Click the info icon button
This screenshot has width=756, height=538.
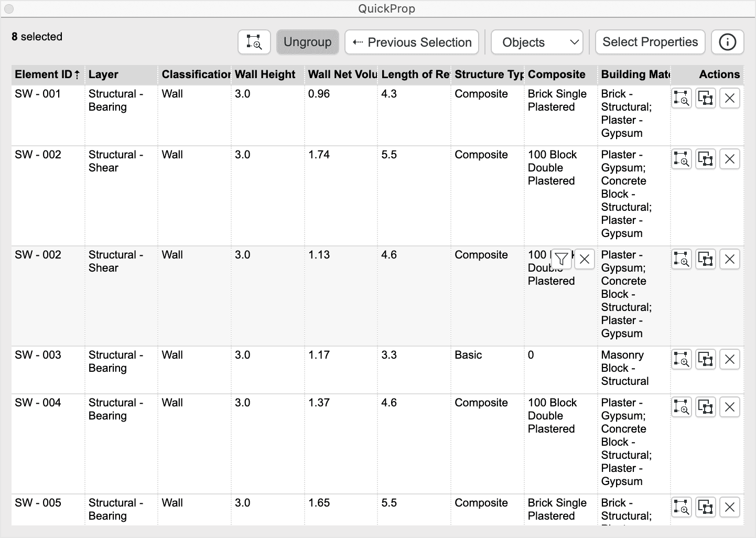point(727,42)
